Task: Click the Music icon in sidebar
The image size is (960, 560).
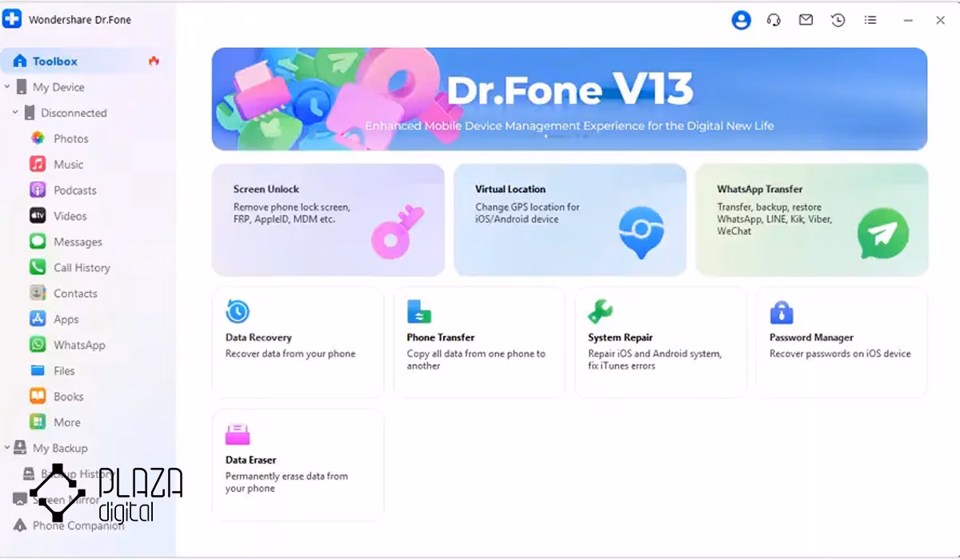Action: (x=38, y=164)
